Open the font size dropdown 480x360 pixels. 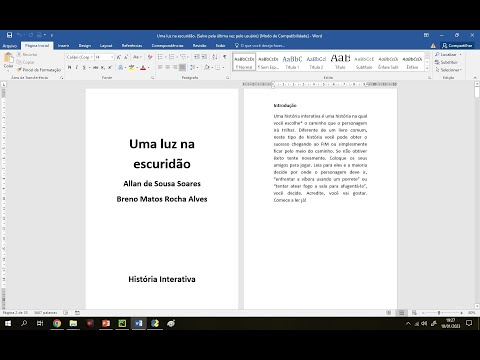[112, 57]
